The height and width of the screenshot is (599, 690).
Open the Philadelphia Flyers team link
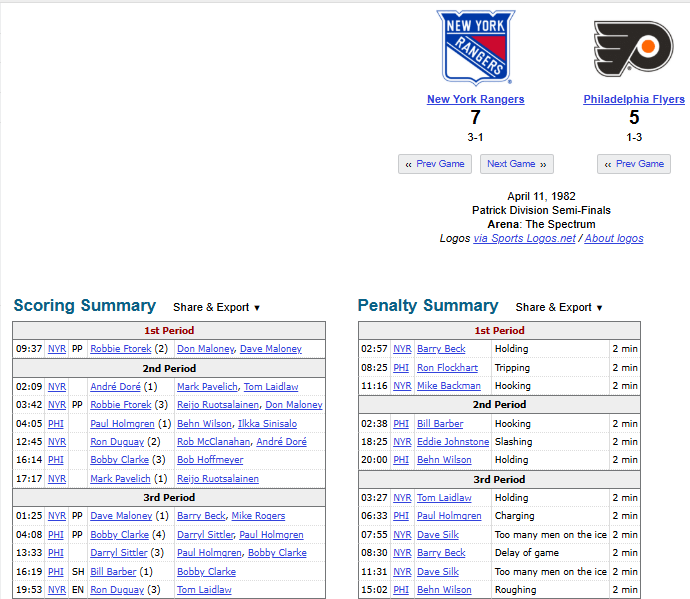tap(634, 99)
